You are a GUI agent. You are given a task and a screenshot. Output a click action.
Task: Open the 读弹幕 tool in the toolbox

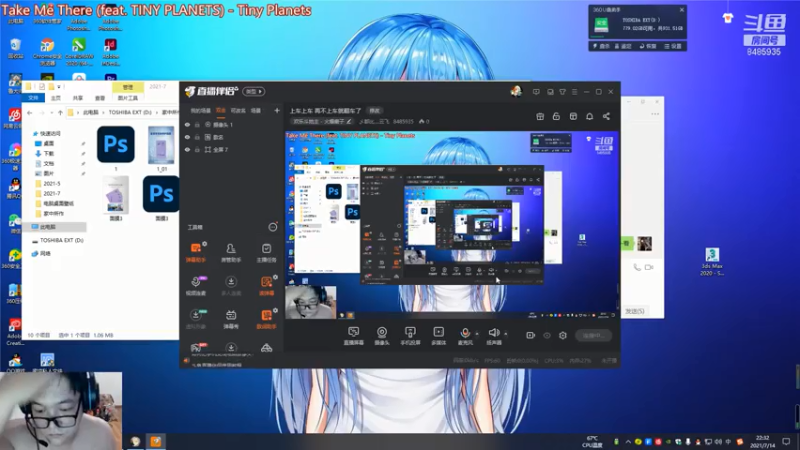coord(266,286)
